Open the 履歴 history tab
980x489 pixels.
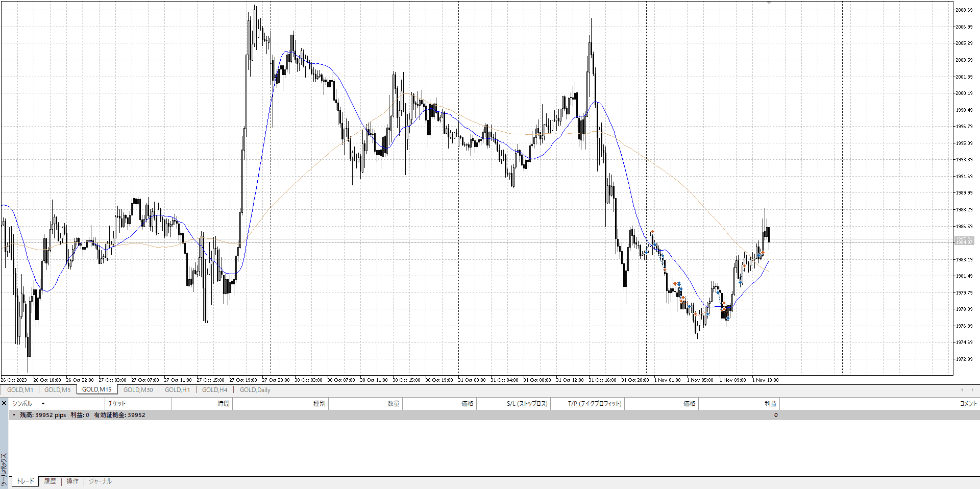click(x=50, y=481)
